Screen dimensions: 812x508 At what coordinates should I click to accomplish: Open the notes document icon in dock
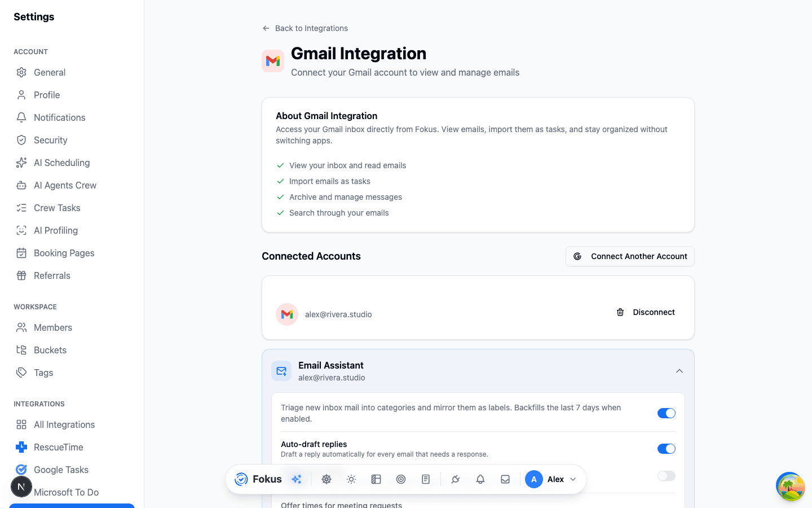(x=426, y=479)
